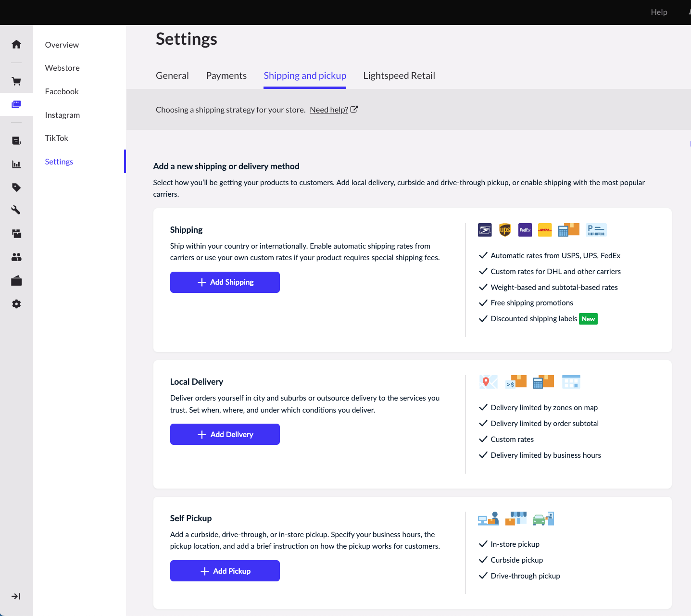Select the tag-shaped discounts icon
The image size is (691, 616).
(16, 187)
